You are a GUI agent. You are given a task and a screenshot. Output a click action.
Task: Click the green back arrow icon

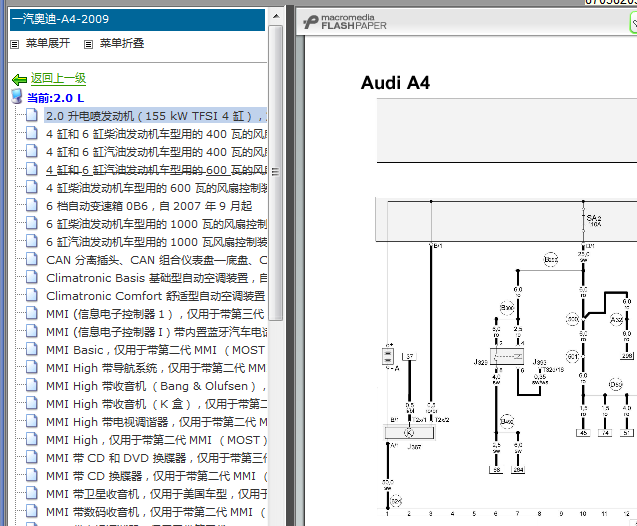pos(19,80)
